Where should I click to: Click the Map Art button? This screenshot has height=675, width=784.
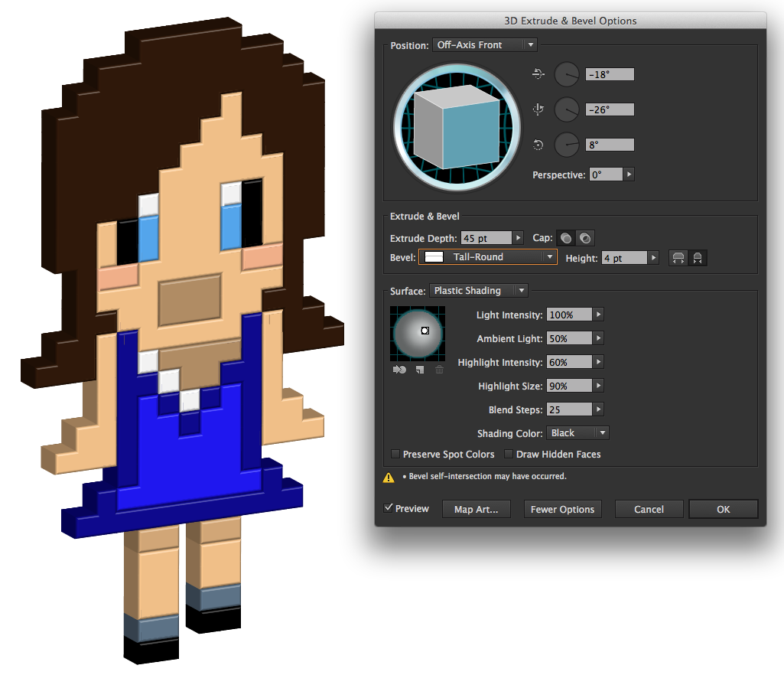click(476, 509)
